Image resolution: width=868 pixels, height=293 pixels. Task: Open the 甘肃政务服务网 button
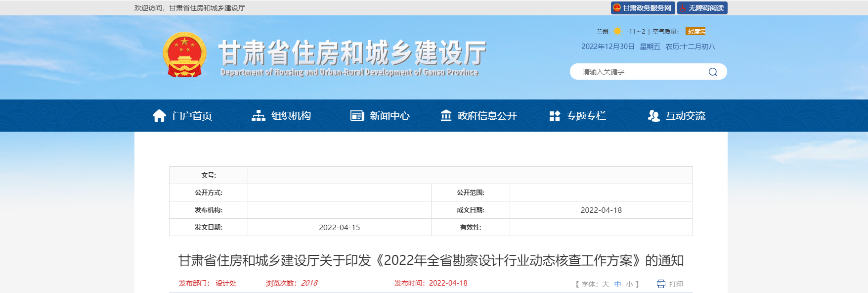643,8
